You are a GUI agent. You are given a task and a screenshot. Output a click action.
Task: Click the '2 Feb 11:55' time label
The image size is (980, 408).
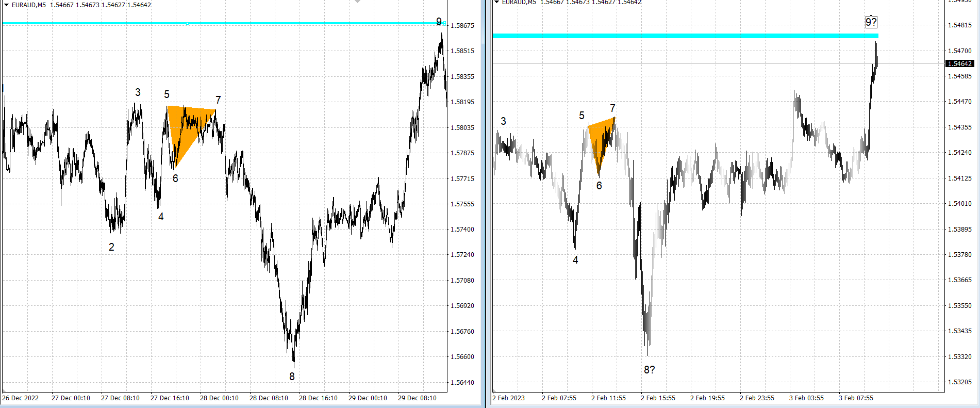[x=608, y=398]
